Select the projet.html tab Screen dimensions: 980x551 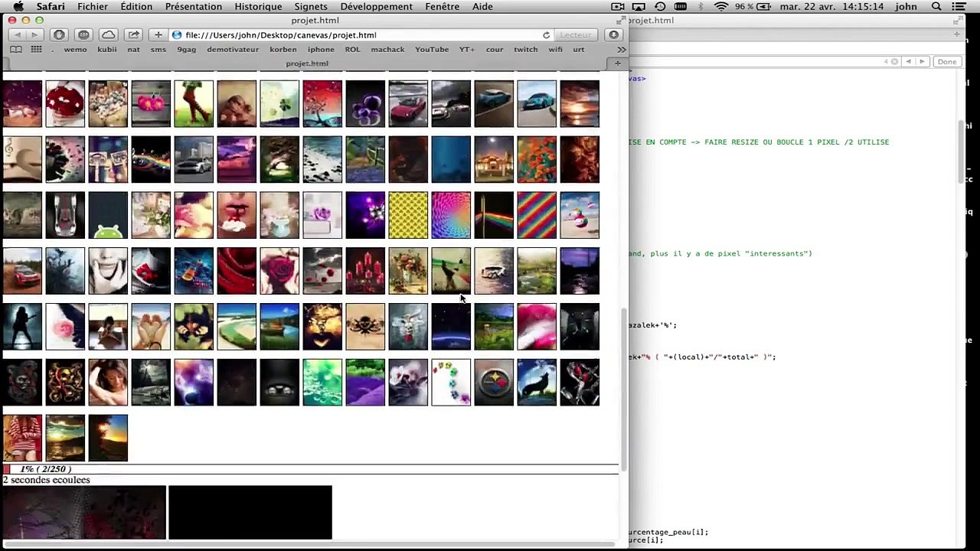(x=307, y=64)
